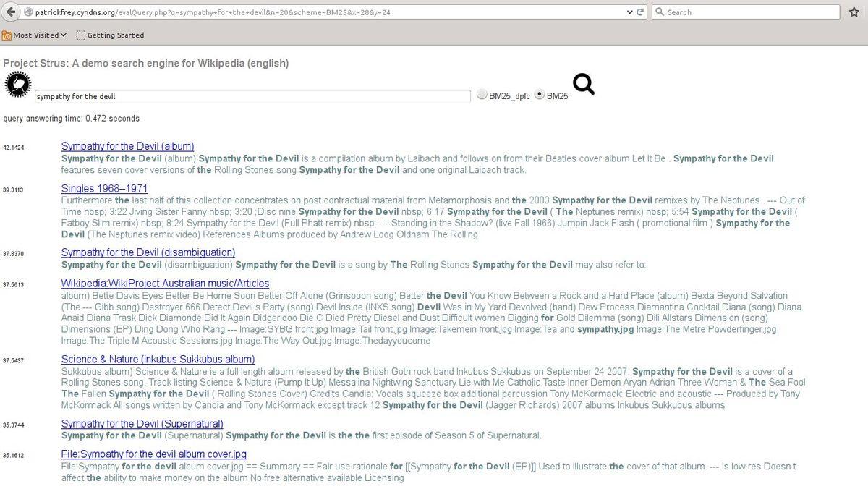Viewport: 868px width, 489px height.
Task: Click the globe site identity icon
Action: [27, 12]
